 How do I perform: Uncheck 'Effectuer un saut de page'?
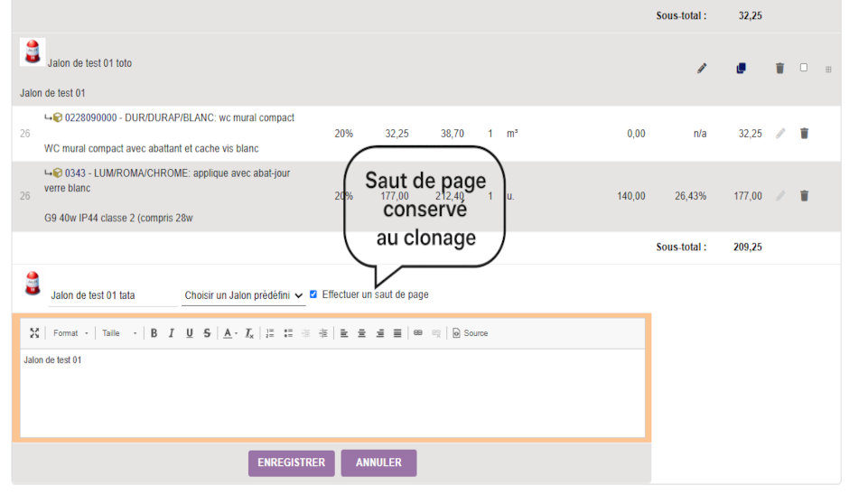(313, 294)
